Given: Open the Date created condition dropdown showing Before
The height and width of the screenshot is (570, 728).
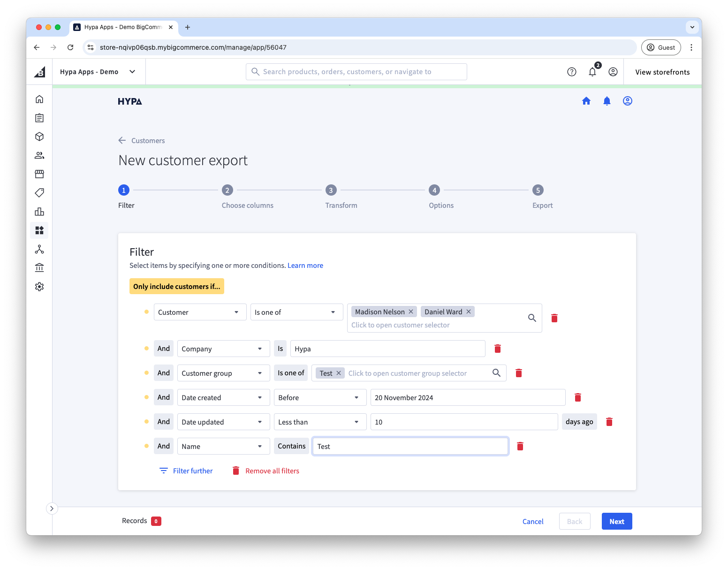Looking at the screenshot, I should [x=320, y=397].
